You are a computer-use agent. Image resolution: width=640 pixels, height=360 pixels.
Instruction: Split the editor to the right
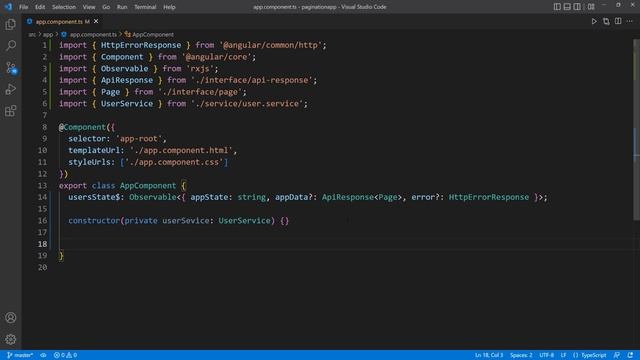(x=618, y=21)
